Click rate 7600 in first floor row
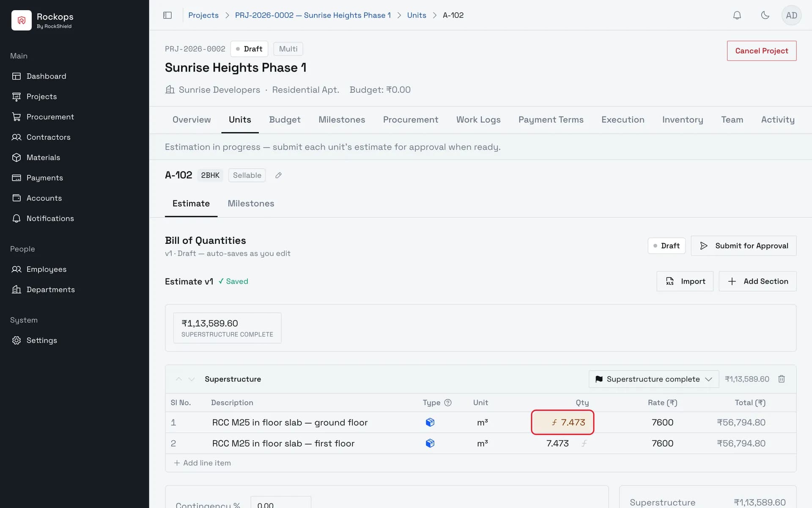The image size is (812, 508). click(662, 443)
